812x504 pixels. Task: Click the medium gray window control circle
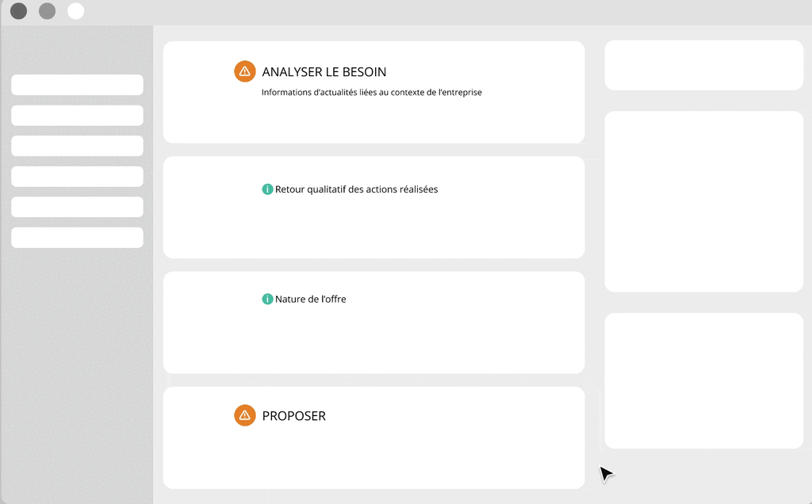pos(47,11)
